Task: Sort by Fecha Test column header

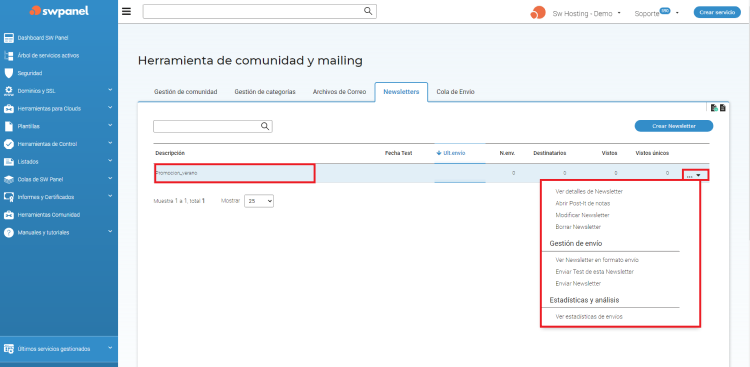Action: (398, 153)
